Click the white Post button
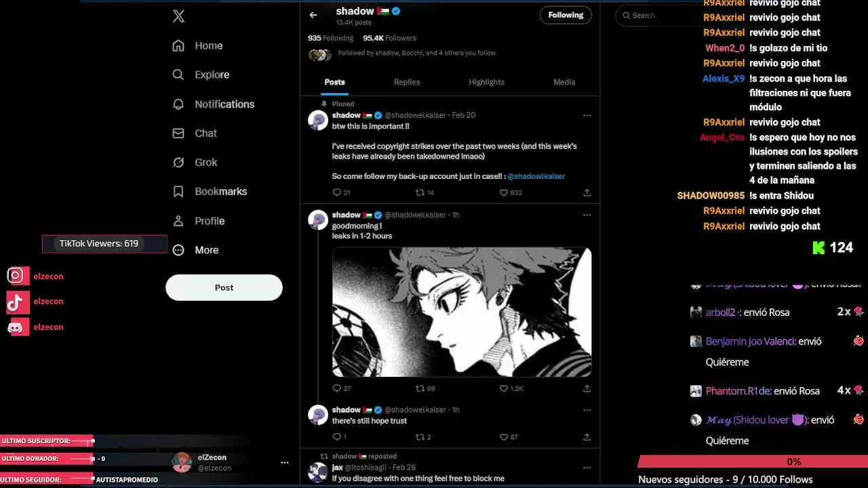 [224, 287]
